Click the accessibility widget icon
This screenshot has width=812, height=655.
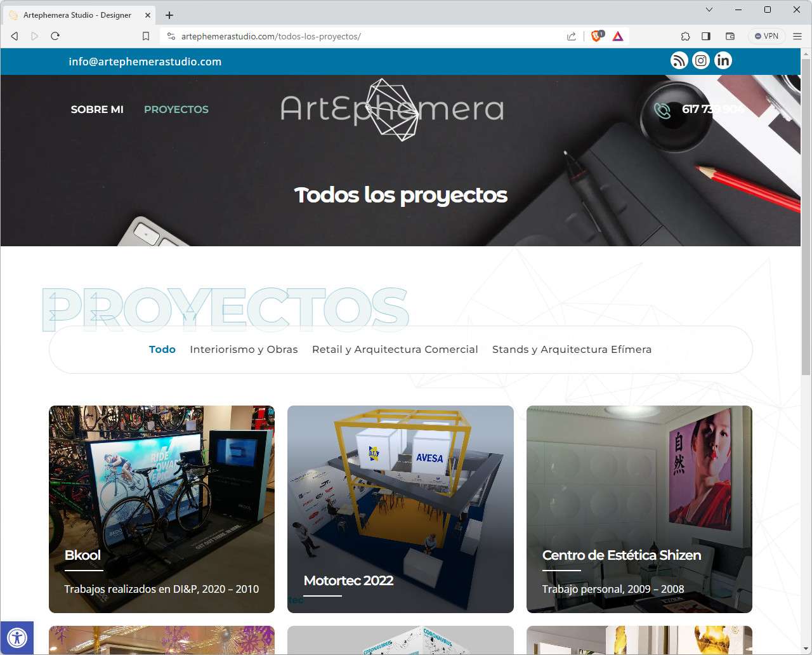point(17,638)
